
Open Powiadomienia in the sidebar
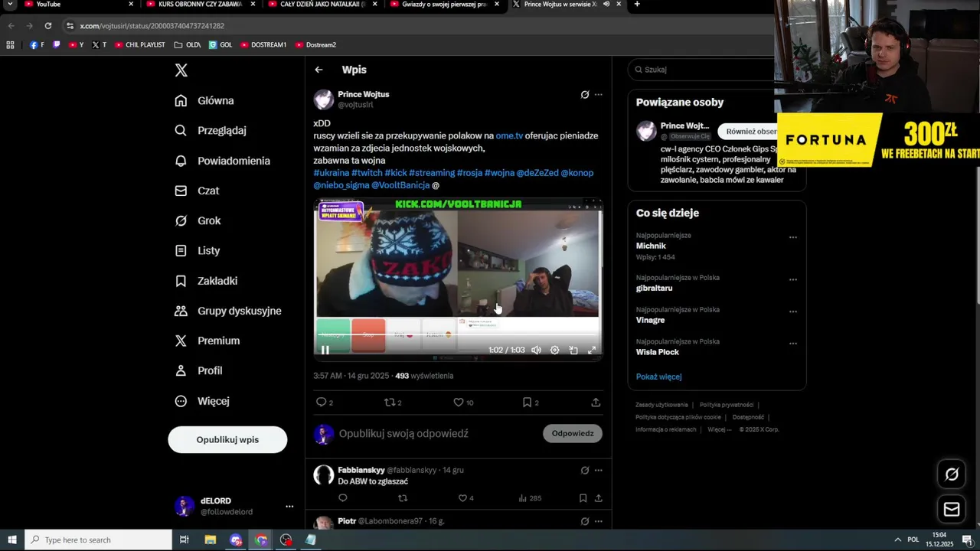coord(222,161)
